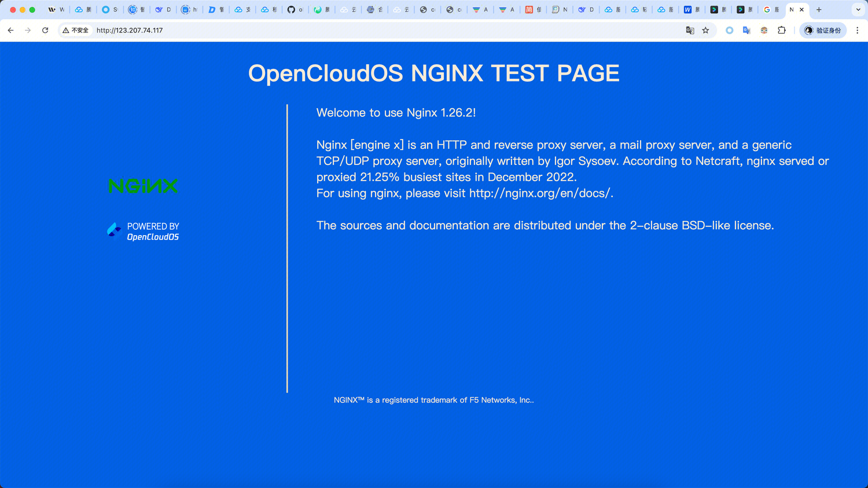Switch to the GitHub tab
Image resolution: width=868 pixels, height=488 pixels.
295,10
